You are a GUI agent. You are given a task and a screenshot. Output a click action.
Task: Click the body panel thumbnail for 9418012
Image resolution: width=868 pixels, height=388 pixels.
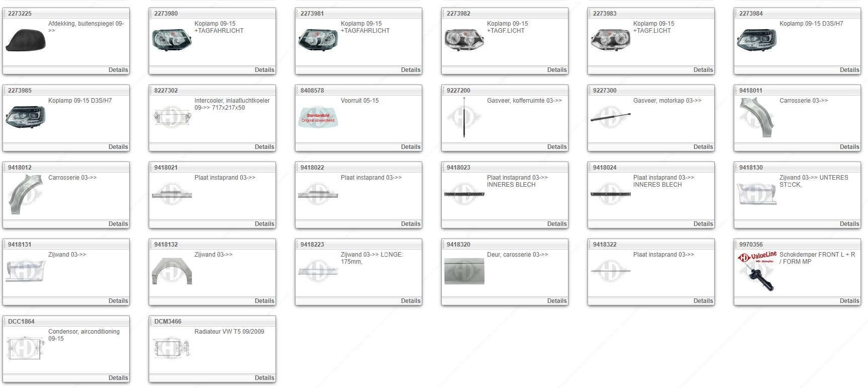(26, 194)
